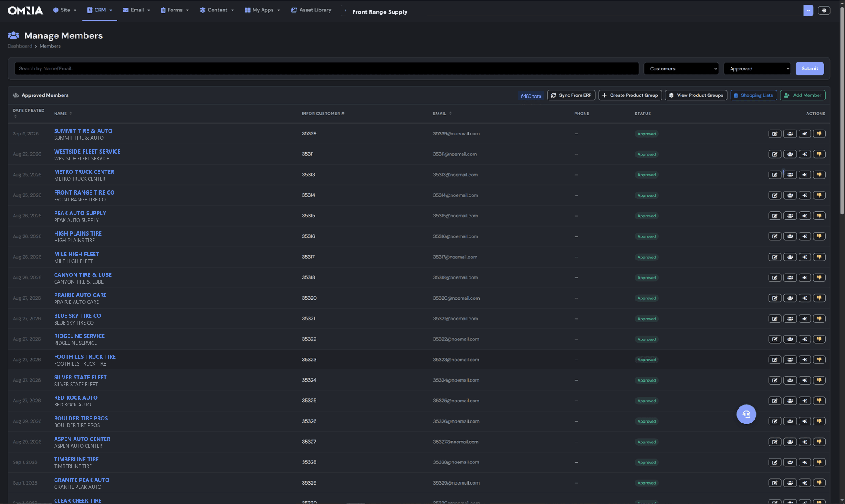Sort table by Email column header

[442, 114]
